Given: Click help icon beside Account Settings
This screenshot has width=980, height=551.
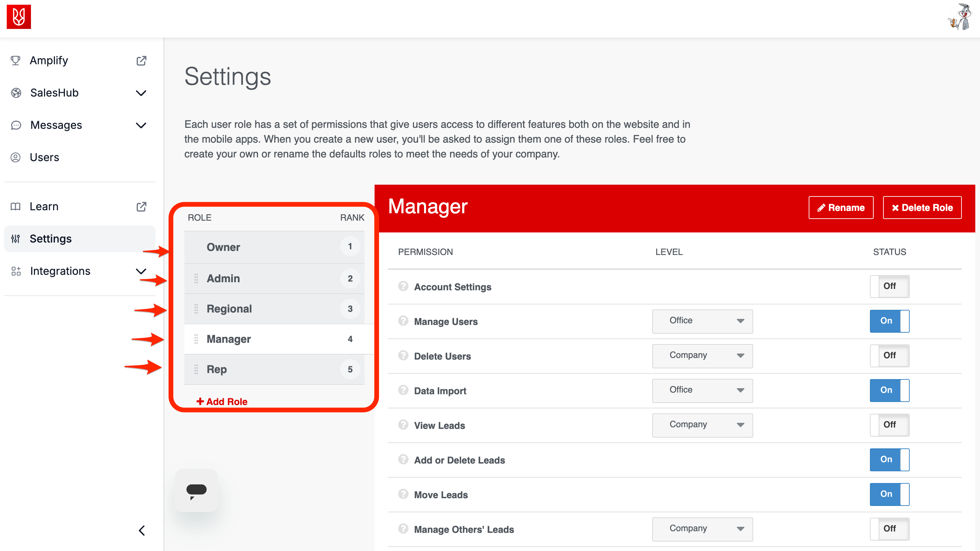Looking at the screenshot, I should 403,286.
